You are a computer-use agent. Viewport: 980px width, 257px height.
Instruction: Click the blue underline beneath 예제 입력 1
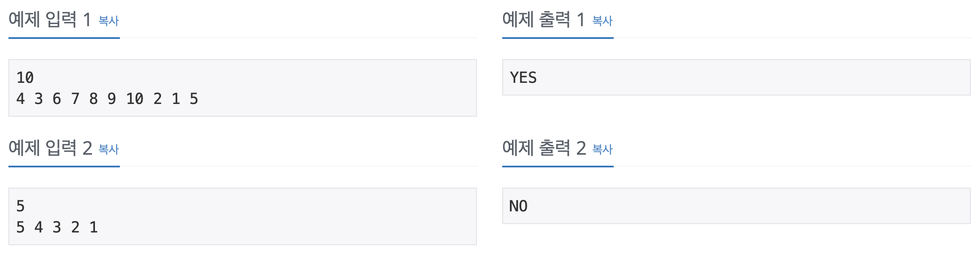coord(64,38)
